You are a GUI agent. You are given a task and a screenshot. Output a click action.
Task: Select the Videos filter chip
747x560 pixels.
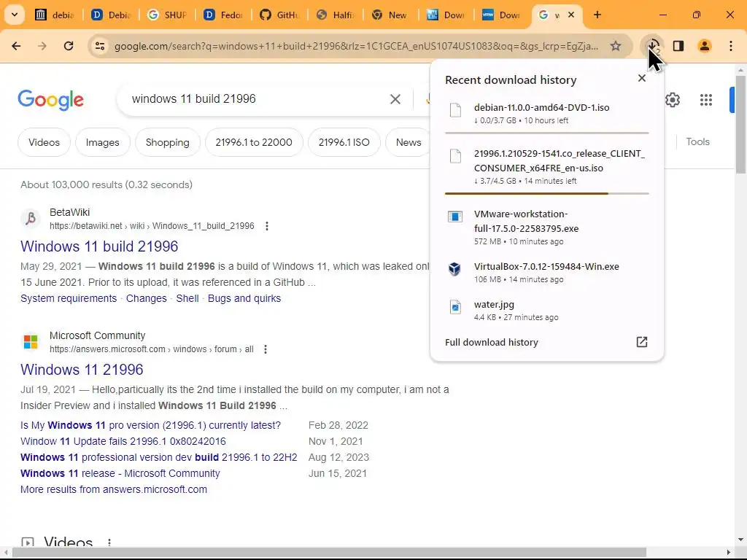pyautogui.click(x=44, y=142)
